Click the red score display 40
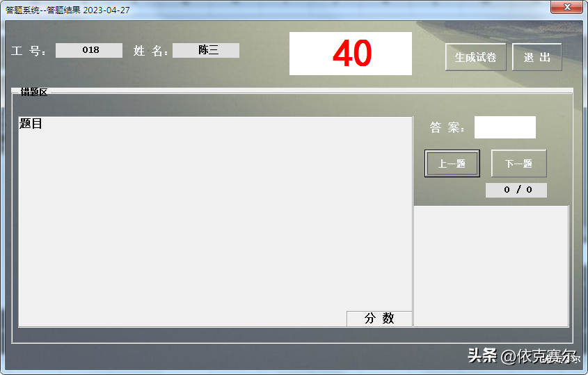 (x=351, y=54)
